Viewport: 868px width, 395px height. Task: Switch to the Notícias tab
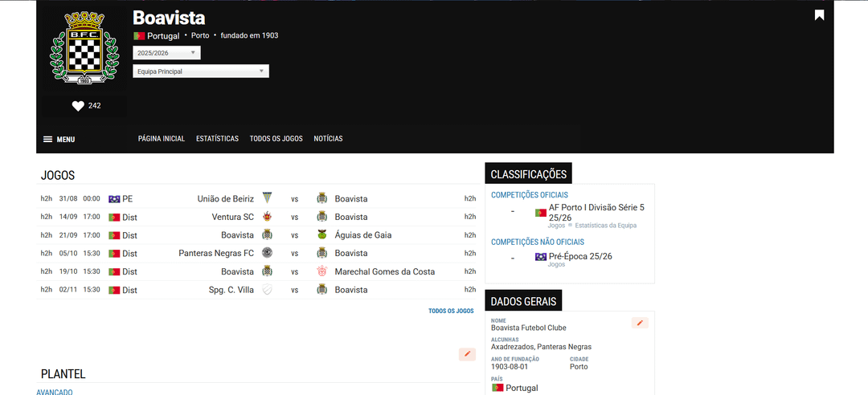pos(328,139)
